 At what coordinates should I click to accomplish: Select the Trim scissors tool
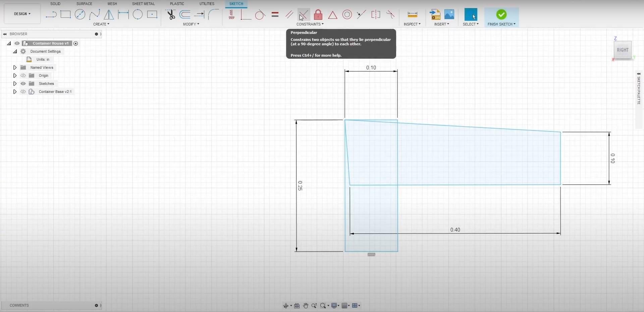171,14
